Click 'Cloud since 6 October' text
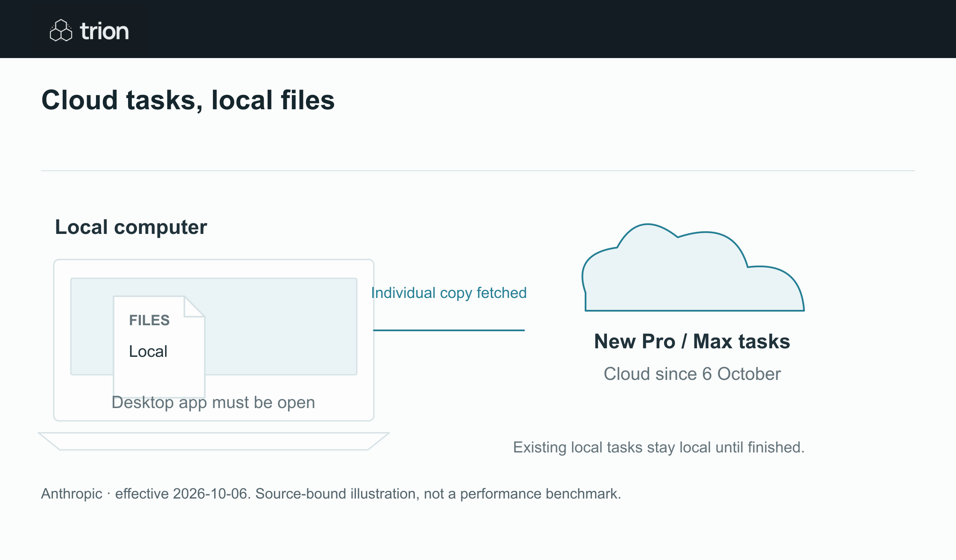Viewport: 956px width, 560px height. (x=692, y=374)
